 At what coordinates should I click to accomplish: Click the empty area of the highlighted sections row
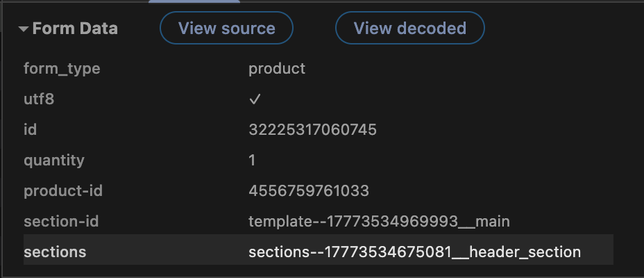[x=167, y=252]
